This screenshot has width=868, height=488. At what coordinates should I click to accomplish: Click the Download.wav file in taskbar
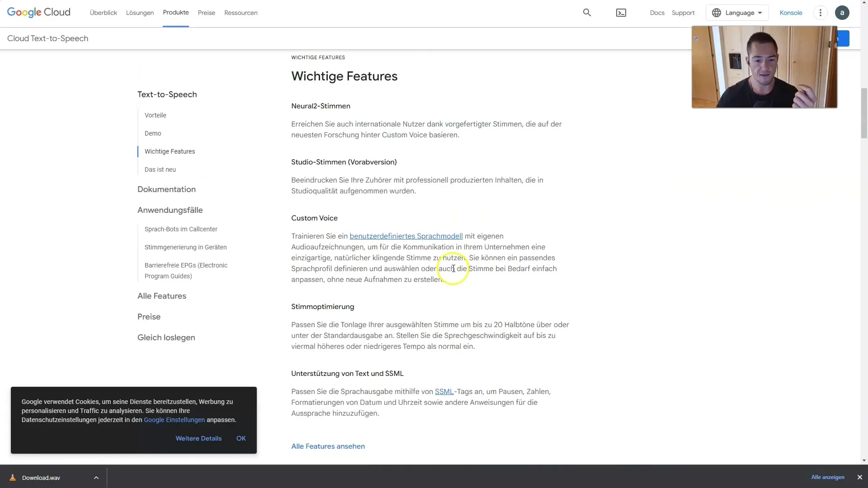[x=41, y=477]
